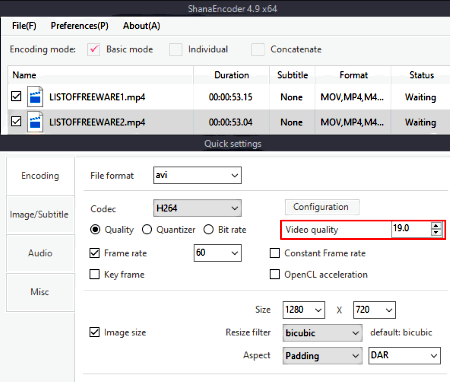Switch to the Misc tab
The image size is (450, 382).
[40, 292]
